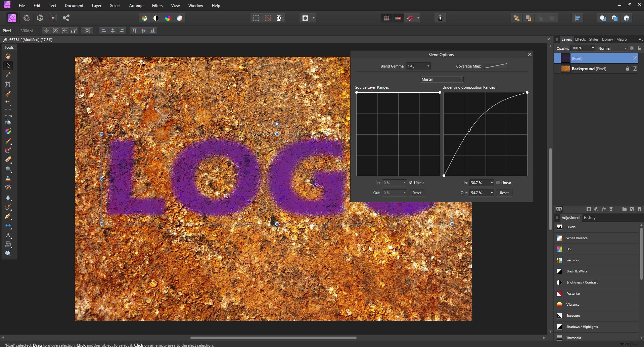Disable Linear for Source Layer Ranges

[x=411, y=182]
